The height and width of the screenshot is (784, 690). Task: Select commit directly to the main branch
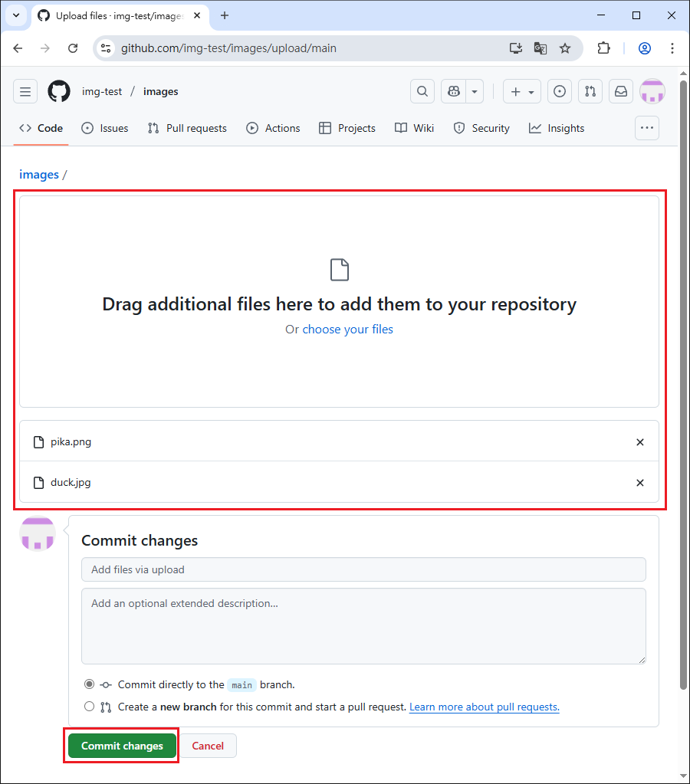point(89,684)
